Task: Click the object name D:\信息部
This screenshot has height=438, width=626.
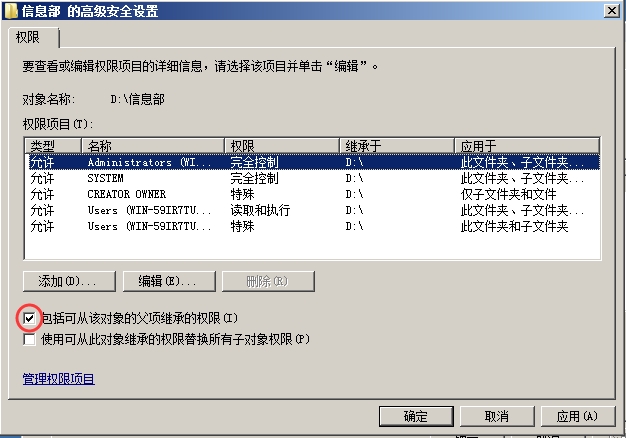Action: click(x=137, y=99)
